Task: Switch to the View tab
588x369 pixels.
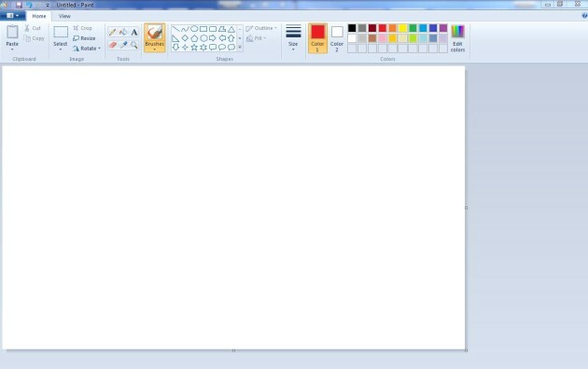Action: 64,16
